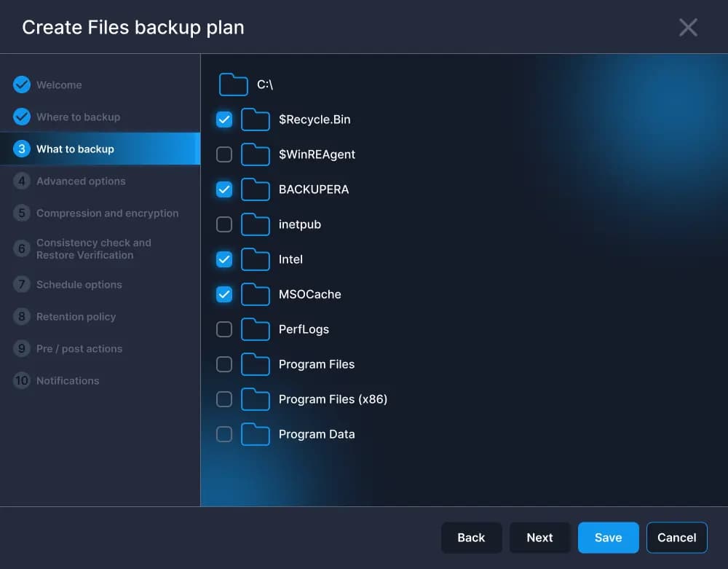The width and height of the screenshot is (728, 569).
Task: Open the BACKUPERA folder icon
Action: coord(256,189)
